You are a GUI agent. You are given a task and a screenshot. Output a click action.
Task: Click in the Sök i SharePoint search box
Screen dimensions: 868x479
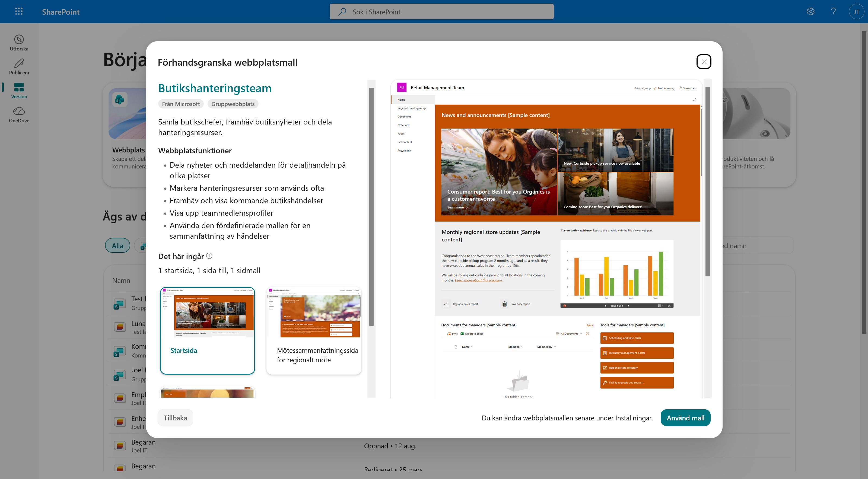pos(441,12)
